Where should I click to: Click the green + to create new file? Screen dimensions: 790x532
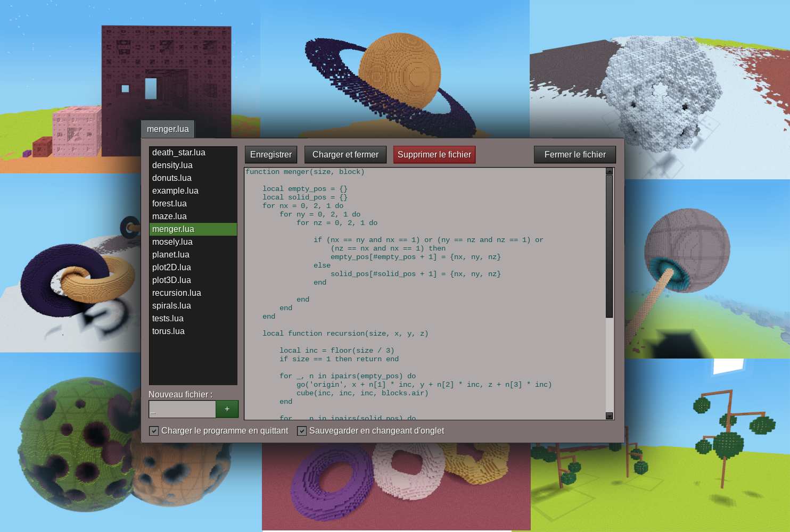(227, 409)
